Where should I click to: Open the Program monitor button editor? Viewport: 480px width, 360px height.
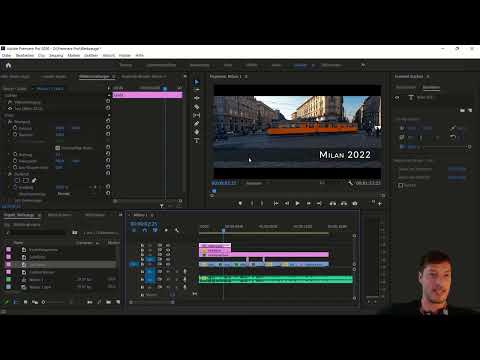[380, 204]
